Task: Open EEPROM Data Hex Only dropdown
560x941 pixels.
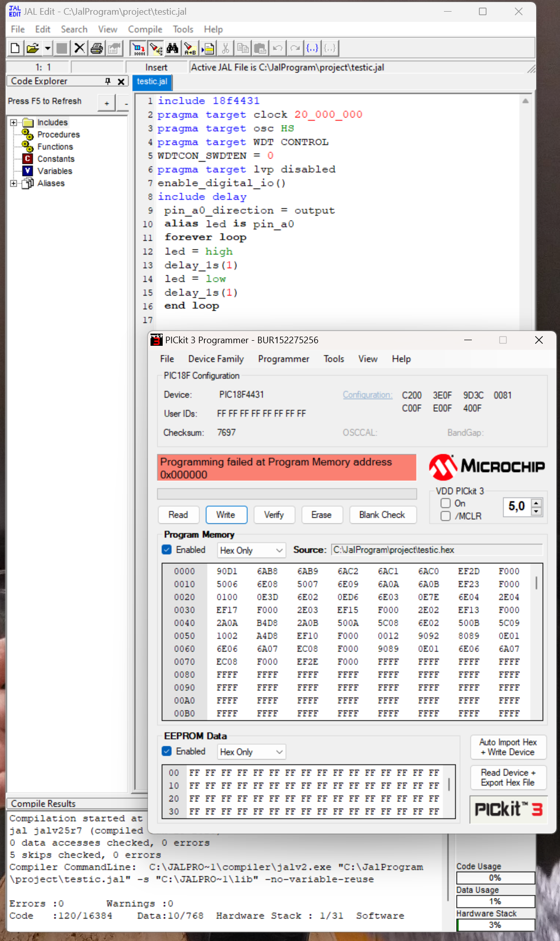Action: 252,752
